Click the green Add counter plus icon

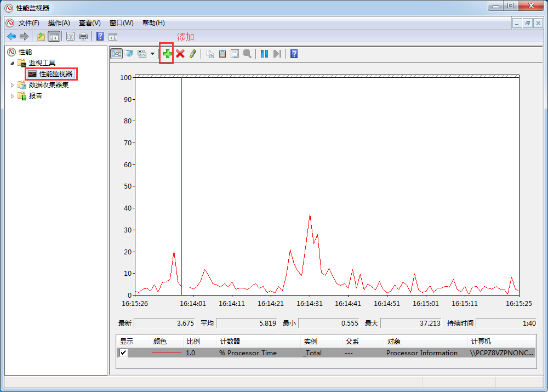(167, 54)
